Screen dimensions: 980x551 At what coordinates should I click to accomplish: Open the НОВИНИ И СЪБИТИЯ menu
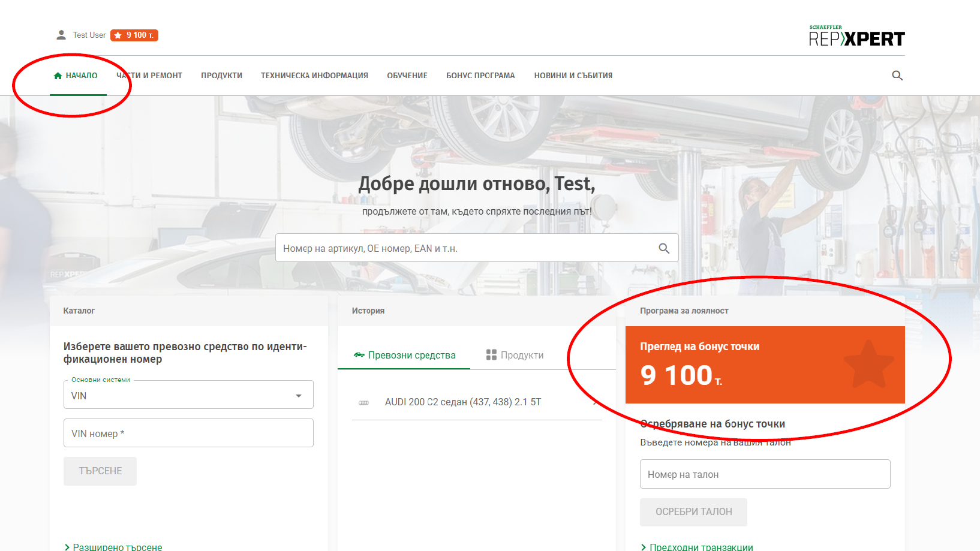573,76
